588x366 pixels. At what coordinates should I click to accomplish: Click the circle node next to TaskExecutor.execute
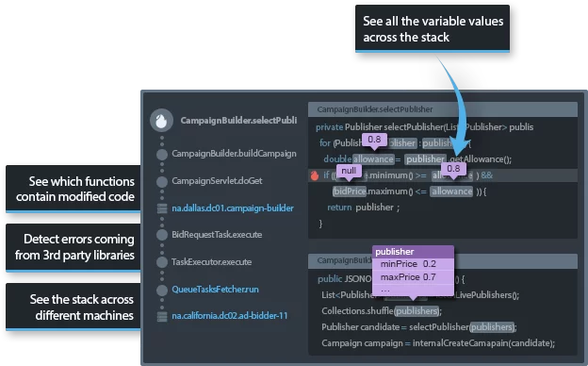pyautogui.click(x=162, y=262)
